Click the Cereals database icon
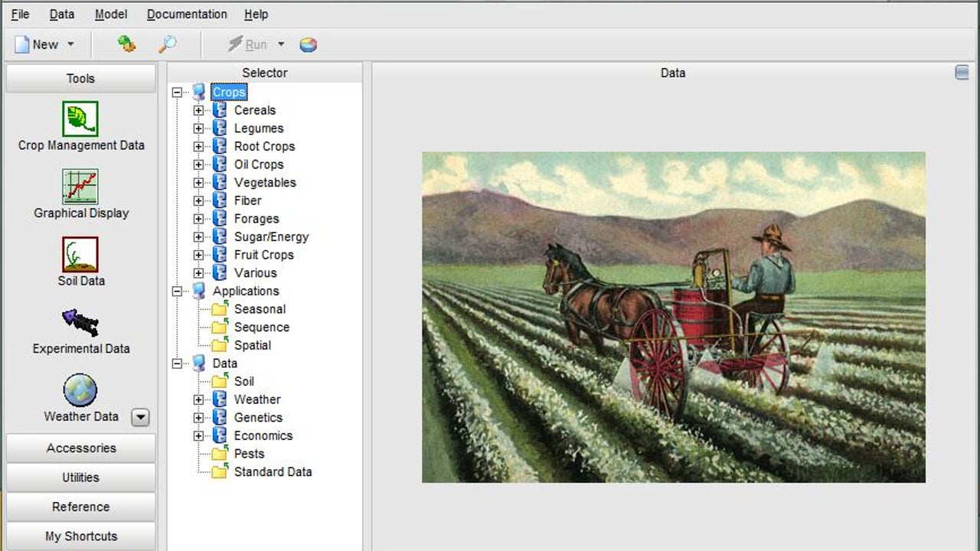Image resolution: width=980 pixels, height=551 pixels. (x=220, y=110)
